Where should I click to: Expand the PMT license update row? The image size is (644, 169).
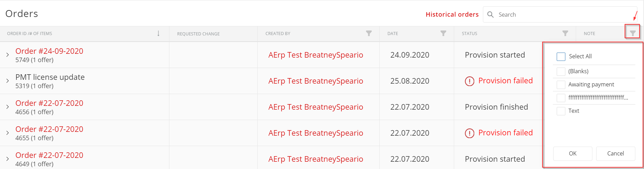point(8,81)
